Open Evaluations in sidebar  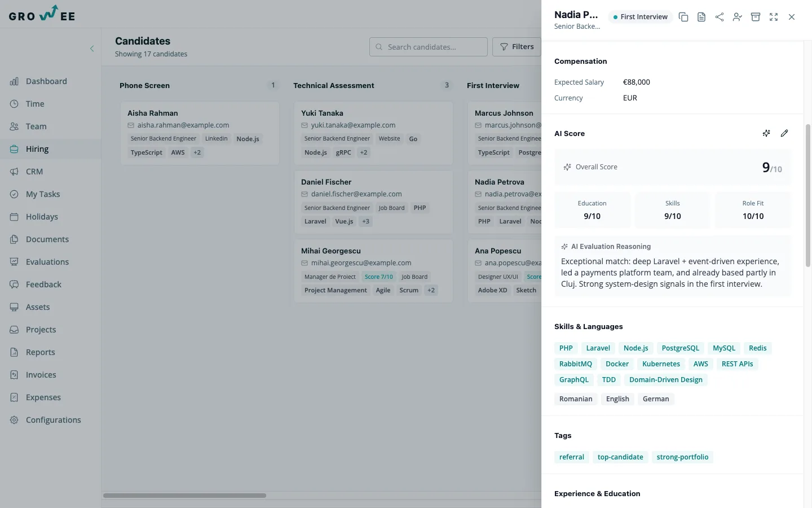[51, 262]
